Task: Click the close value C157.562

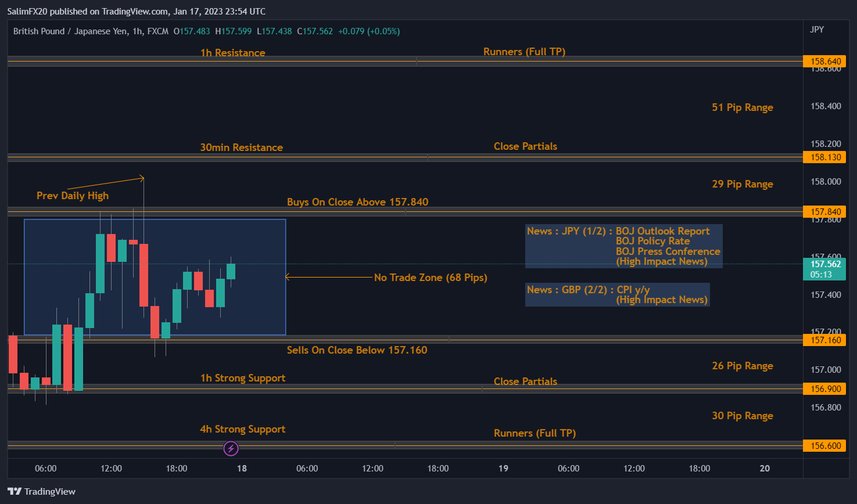Action: point(315,31)
